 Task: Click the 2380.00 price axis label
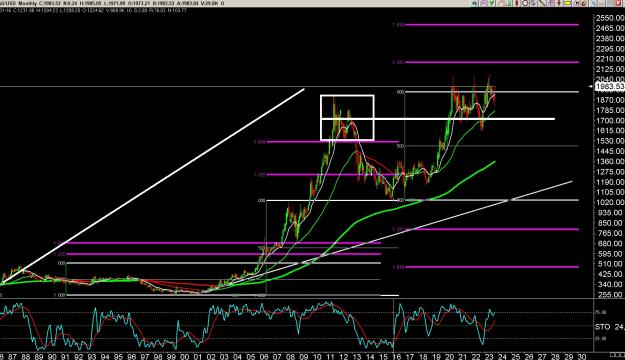pos(610,39)
